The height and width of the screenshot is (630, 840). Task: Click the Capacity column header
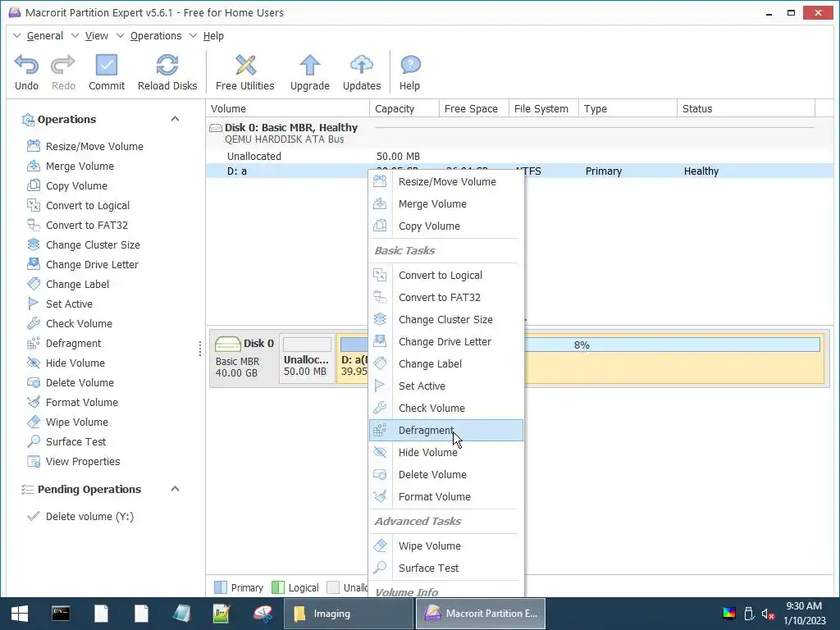coord(404,109)
